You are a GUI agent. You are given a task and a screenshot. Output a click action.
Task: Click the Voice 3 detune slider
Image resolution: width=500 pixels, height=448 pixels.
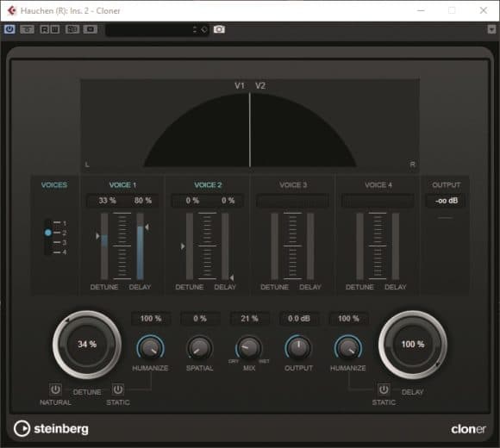274,246
